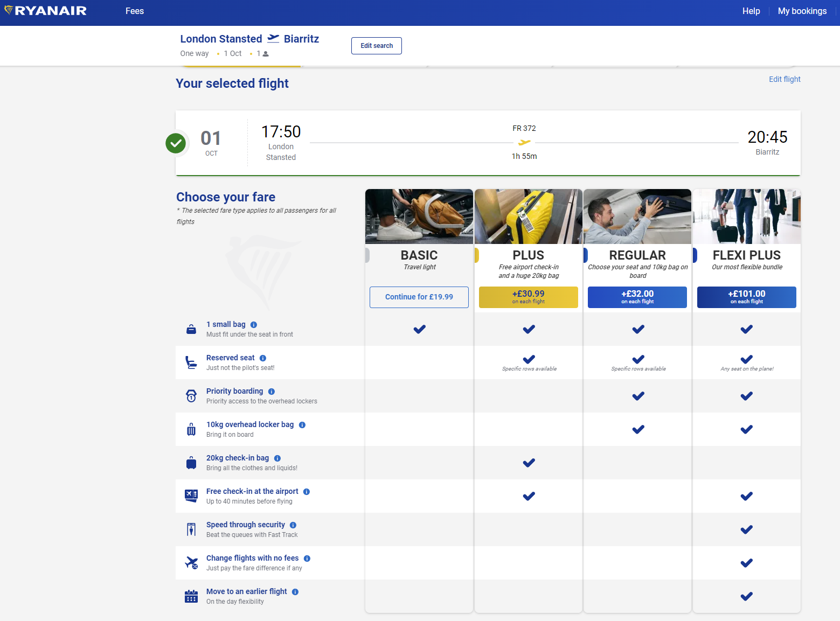Click the 10kg overhead bag luggage icon
This screenshot has height=621, width=840.
[191, 429]
